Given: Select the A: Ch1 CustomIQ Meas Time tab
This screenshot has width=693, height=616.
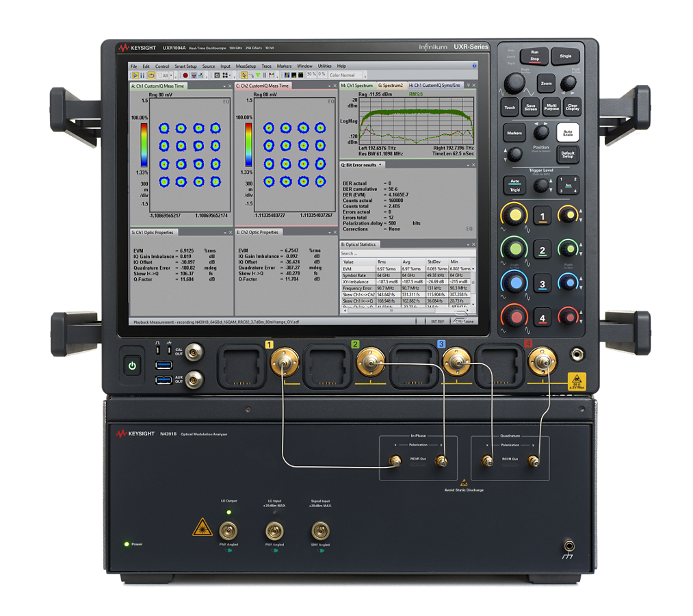Looking at the screenshot, I should (157, 86).
